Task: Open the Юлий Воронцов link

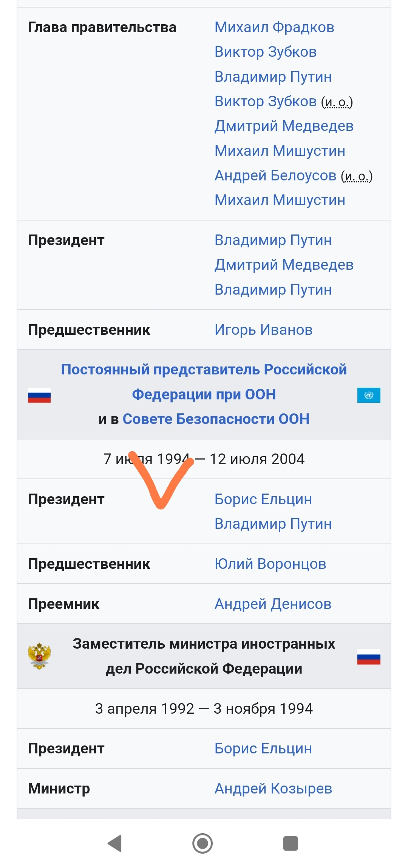Action: click(x=270, y=564)
